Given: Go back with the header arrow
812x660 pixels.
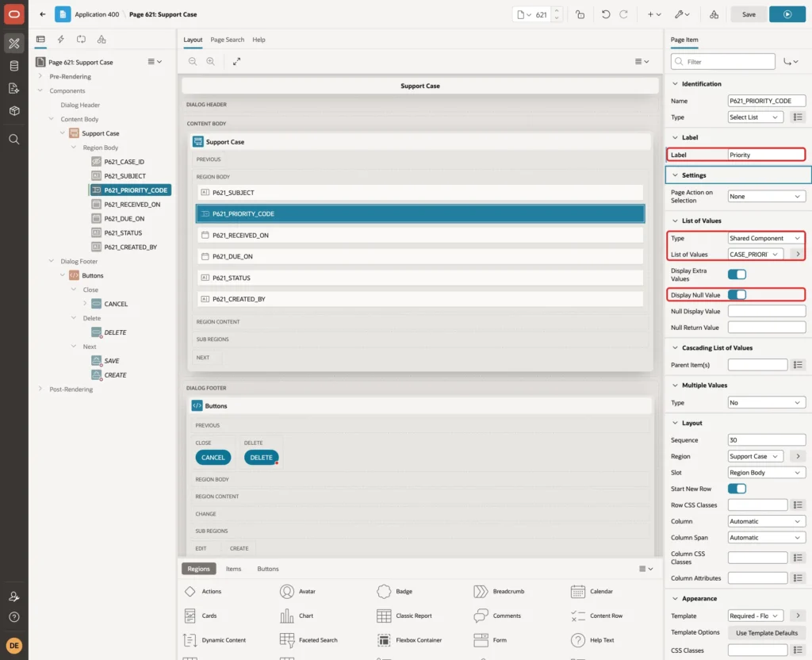Looking at the screenshot, I should pyautogui.click(x=43, y=14).
